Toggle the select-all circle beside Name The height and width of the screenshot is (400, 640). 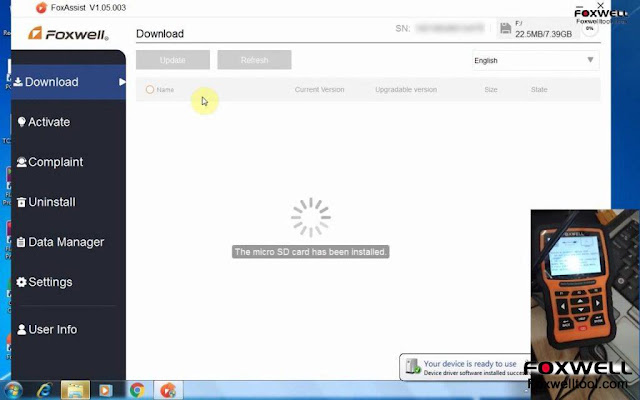[x=150, y=89]
